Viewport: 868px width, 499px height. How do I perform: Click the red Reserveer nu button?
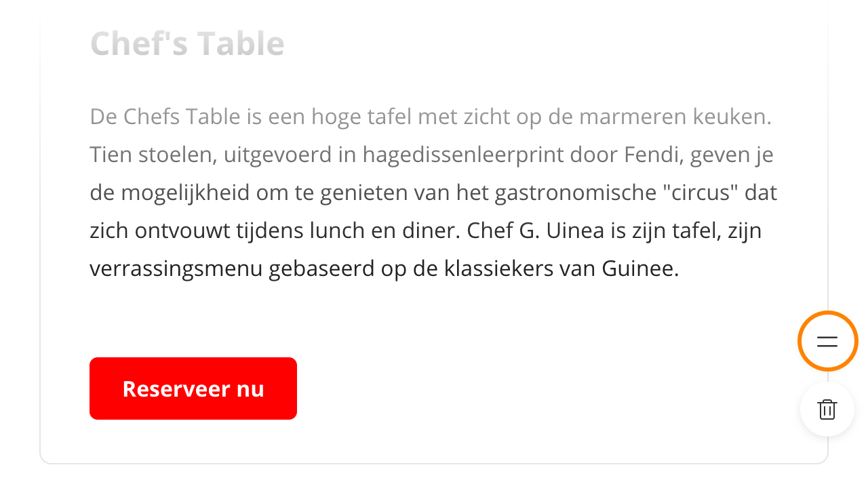pyautogui.click(x=193, y=388)
